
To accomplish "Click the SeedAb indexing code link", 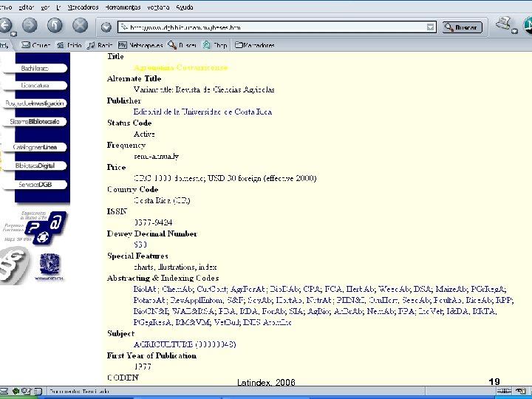I will point(416,300).
